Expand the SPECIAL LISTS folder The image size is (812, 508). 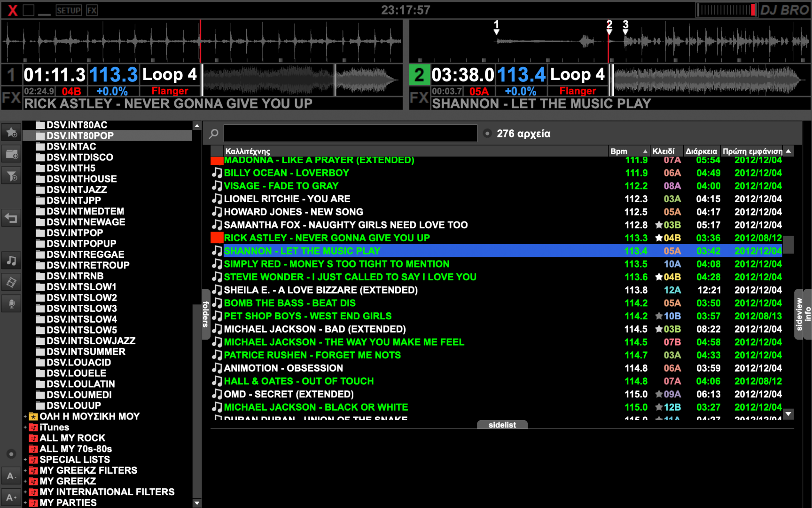tap(25, 460)
